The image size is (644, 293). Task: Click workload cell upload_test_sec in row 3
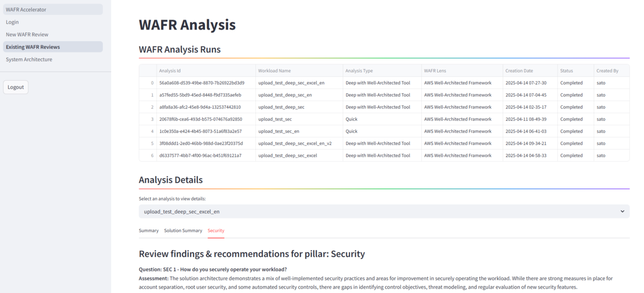pyautogui.click(x=299, y=119)
